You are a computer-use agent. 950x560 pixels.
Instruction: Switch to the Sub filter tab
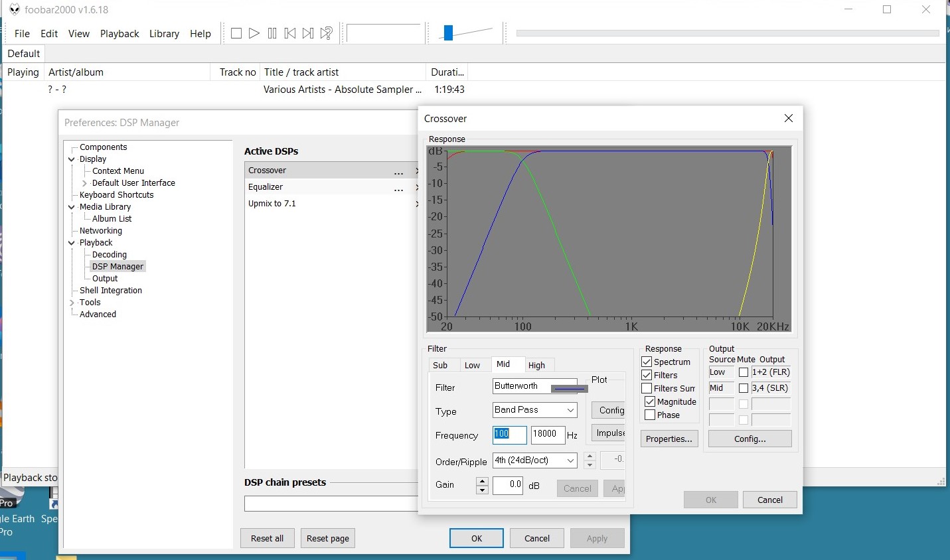pyautogui.click(x=440, y=365)
